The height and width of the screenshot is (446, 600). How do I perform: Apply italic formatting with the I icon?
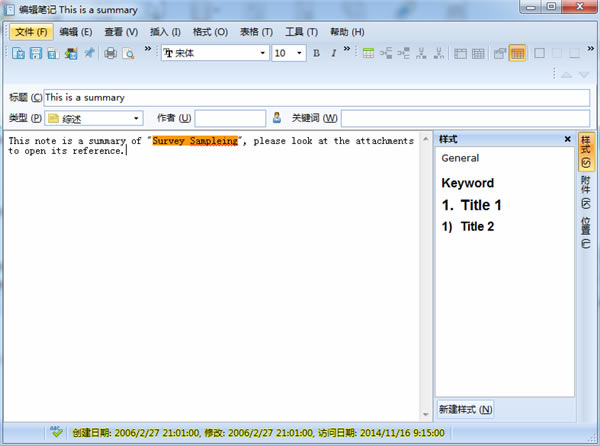point(333,53)
